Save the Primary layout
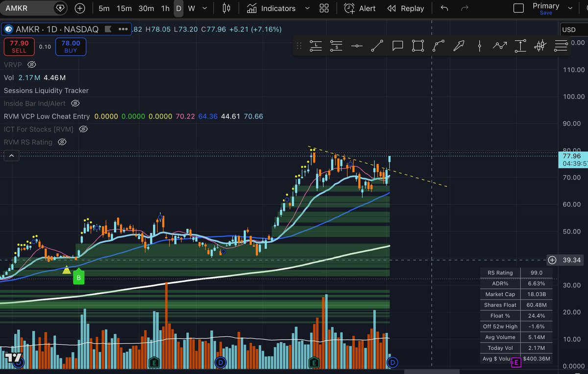This screenshot has height=374, width=588. click(546, 13)
